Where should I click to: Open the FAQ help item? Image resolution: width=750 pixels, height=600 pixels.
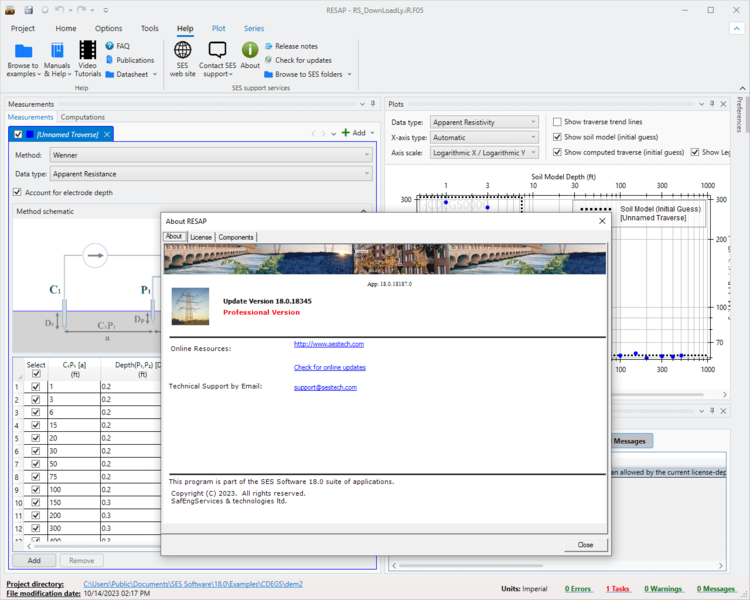click(x=117, y=46)
